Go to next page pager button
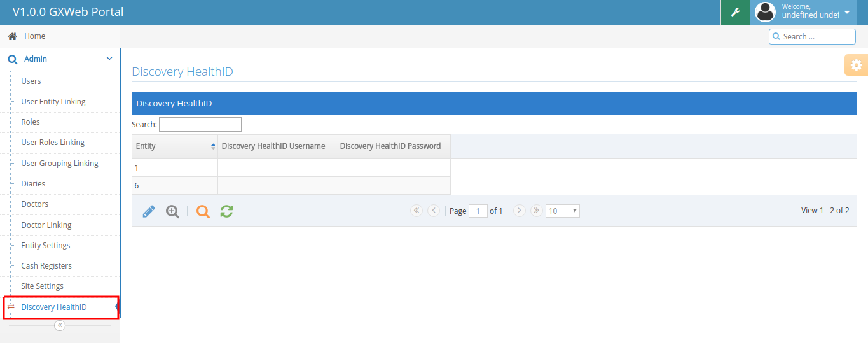This screenshot has height=343, width=868. click(x=519, y=211)
